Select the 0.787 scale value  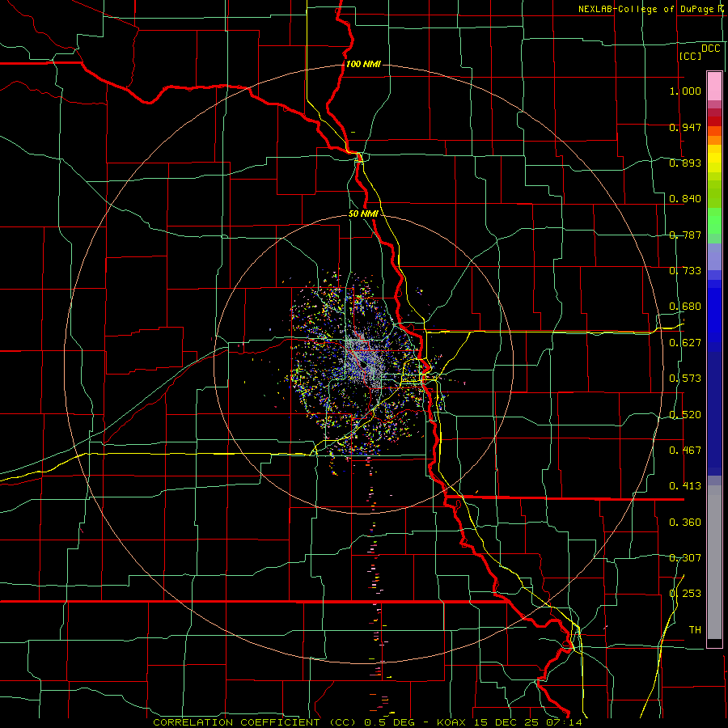(x=685, y=235)
